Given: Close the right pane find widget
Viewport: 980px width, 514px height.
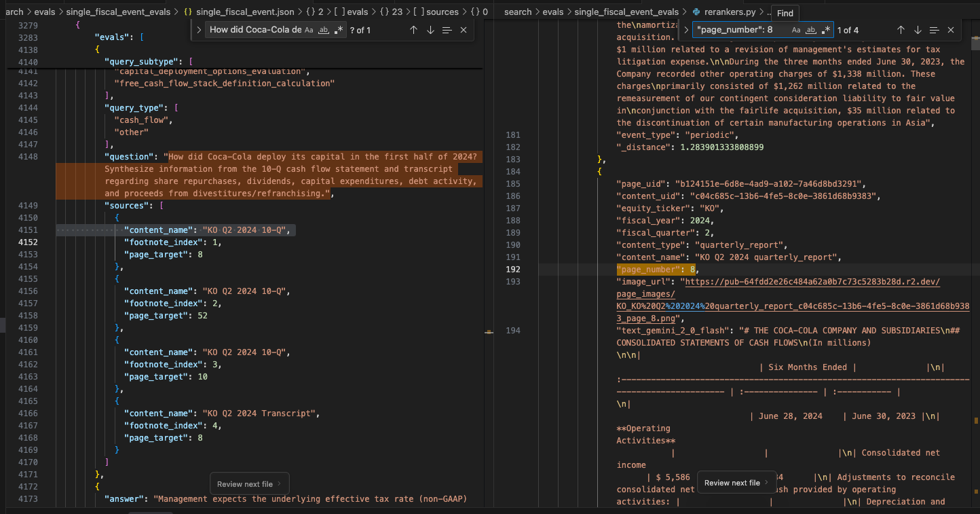Looking at the screenshot, I should click(951, 30).
